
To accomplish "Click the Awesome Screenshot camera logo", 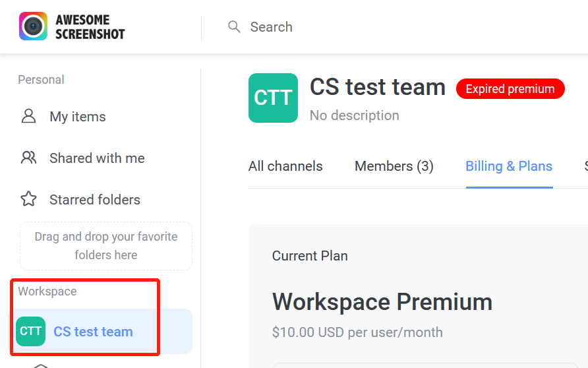I will coord(34,26).
